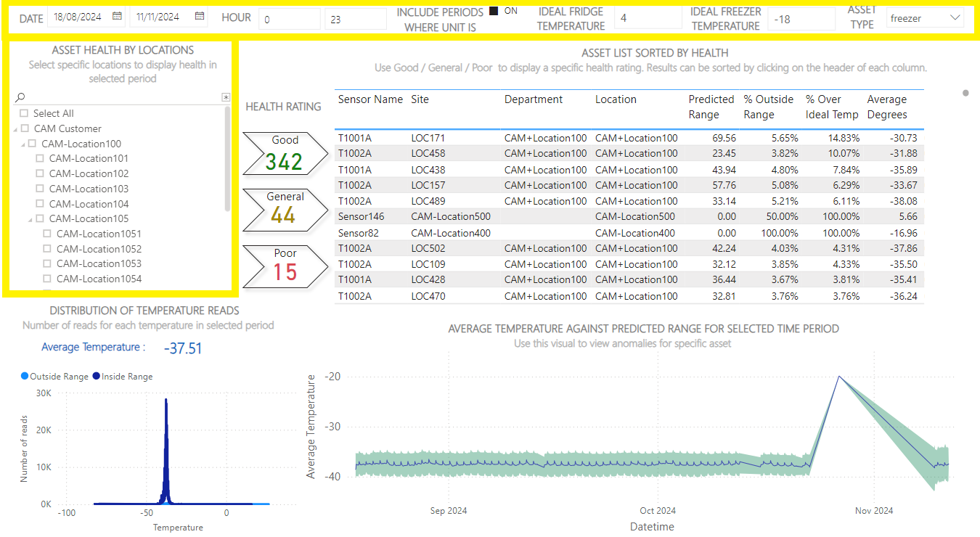Screen dimensions: 980x537
Task: Filter by Good health rating arrow
Action: coord(285,154)
